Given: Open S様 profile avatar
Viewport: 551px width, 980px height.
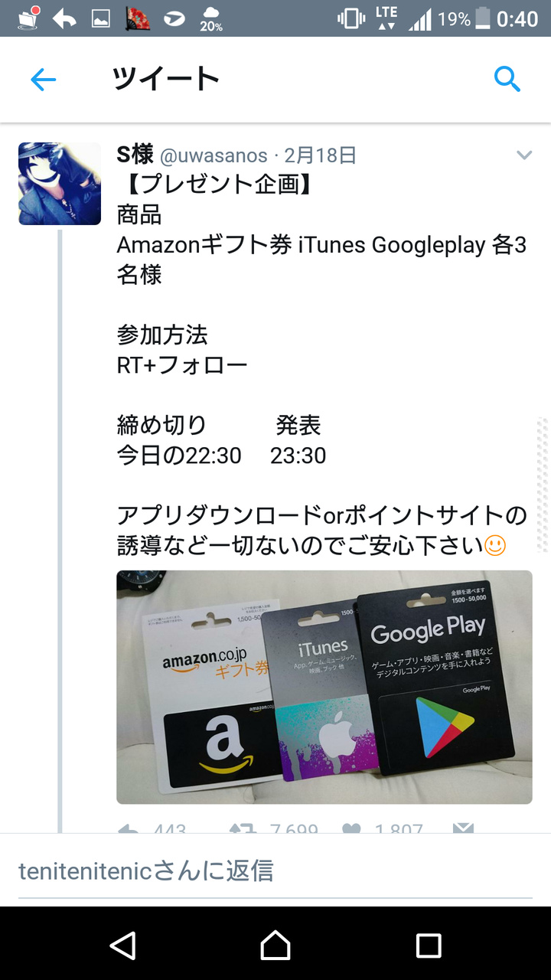Looking at the screenshot, I should coord(60,183).
